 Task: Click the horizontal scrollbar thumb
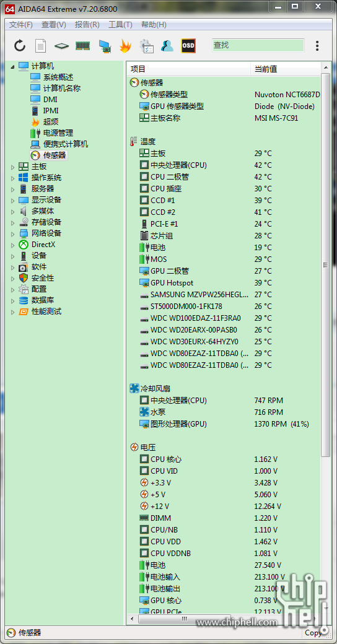[185, 619]
